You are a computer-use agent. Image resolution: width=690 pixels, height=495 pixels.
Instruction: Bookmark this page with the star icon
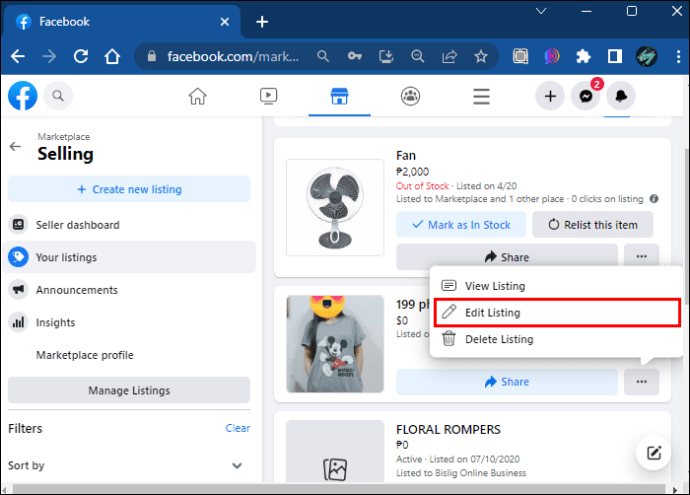point(481,56)
